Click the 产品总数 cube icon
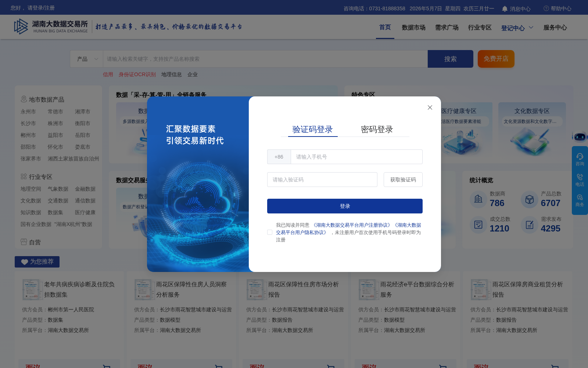The image size is (588, 368). point(530,199)
